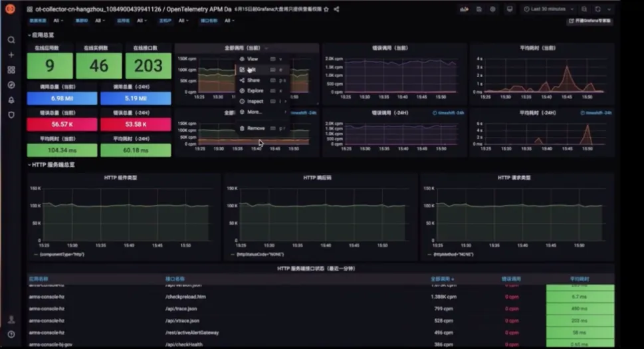
Task: Open the Alerting bell icon
Action: pos(11,100)
